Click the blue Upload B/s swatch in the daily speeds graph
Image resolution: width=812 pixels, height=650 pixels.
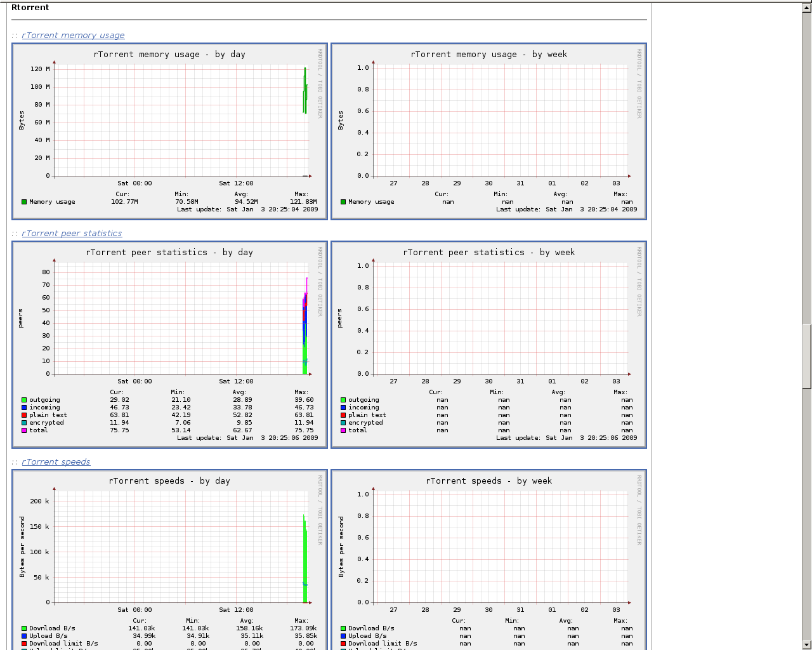click(24, 636)
